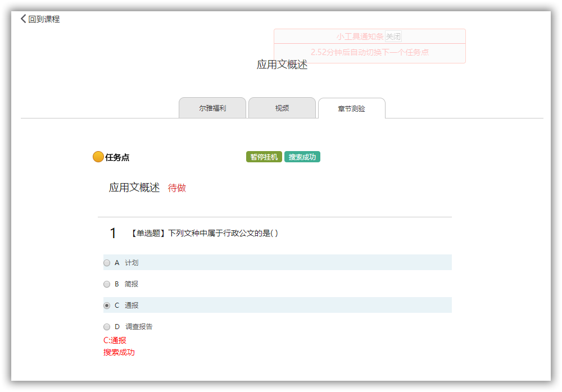Viewport: 562px width, 392px height.
Task: Click the auto-switch countdown message
Action: [370, 52]
